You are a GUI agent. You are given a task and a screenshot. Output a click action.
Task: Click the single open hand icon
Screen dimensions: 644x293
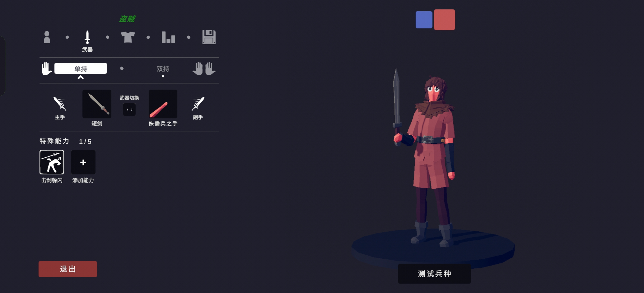click(47, 68)
